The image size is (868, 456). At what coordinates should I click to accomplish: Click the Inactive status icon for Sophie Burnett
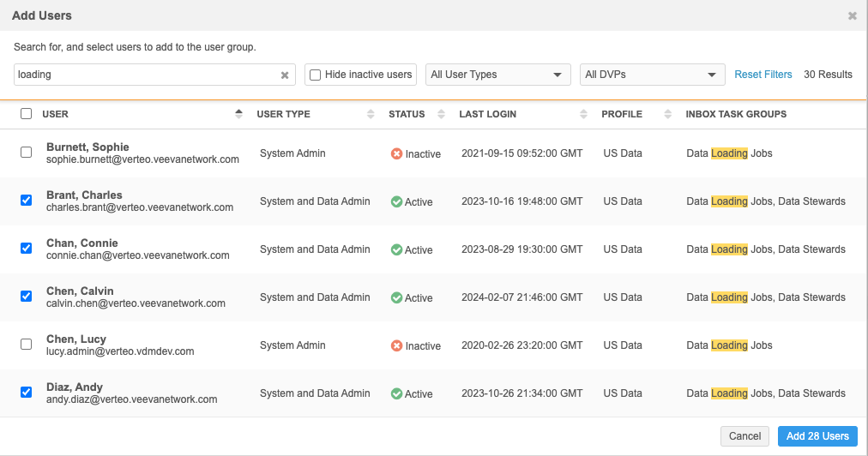396,154
